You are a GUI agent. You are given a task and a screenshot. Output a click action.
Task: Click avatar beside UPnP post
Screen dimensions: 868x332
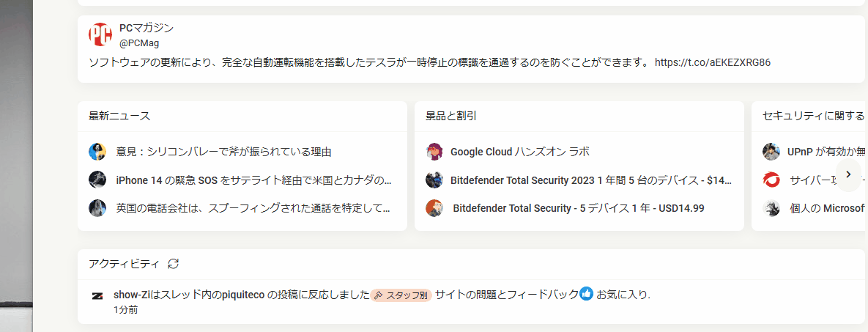pos(771,152)
